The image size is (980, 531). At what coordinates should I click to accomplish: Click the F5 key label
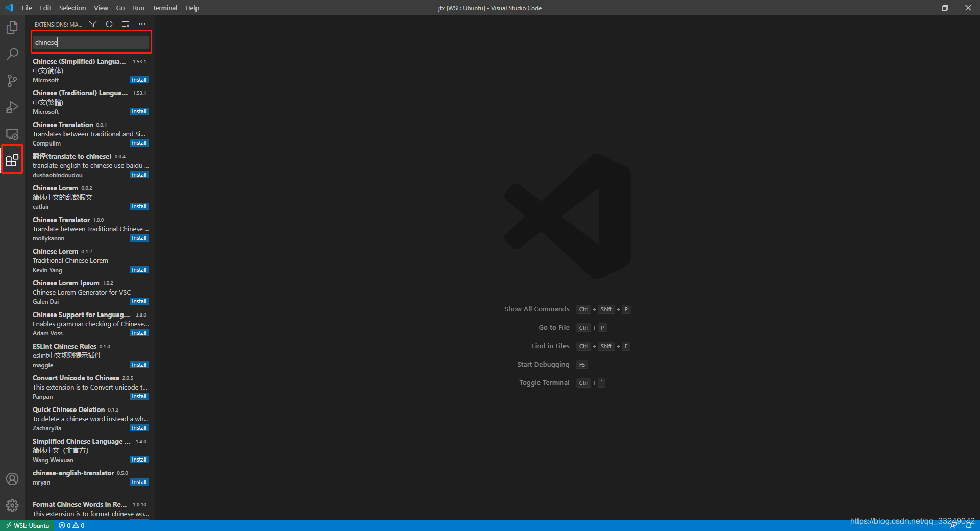(582, 365)
